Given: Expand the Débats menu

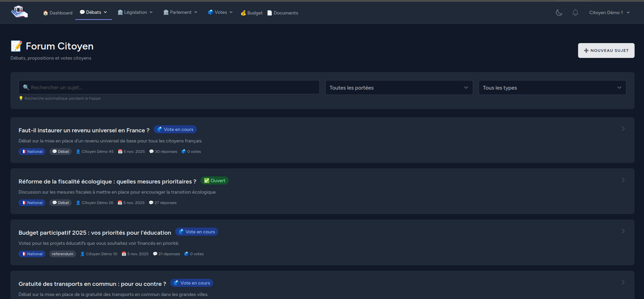Looking at the screenshot, I should [x=93, y=12].
